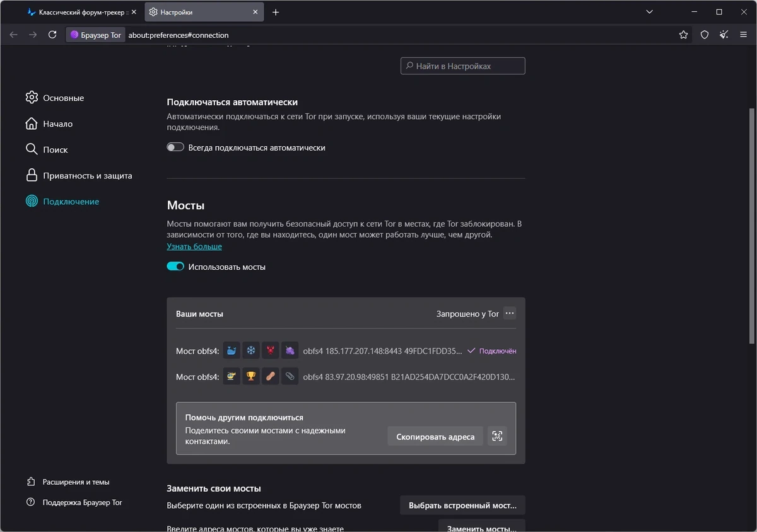Viewport: 757px width, 532px height.
Task: Click the lobster emoji of the first bridge
Action: (x=271, y=351)
